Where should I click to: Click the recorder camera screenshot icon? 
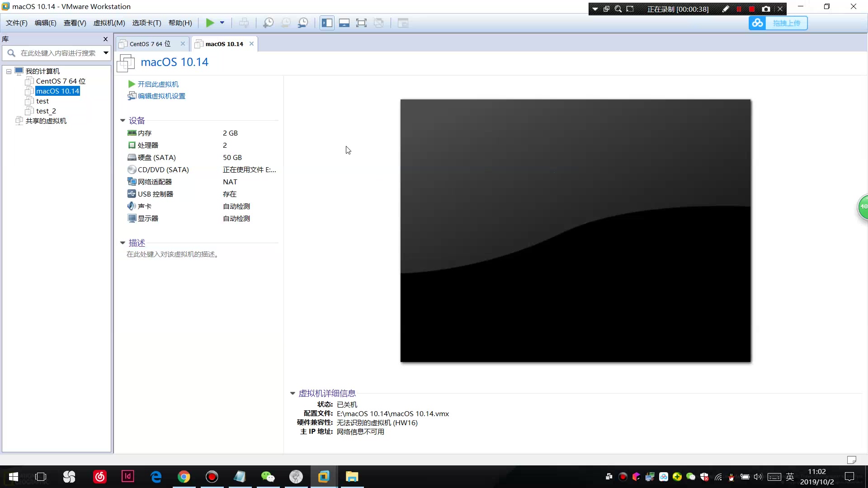point(766,9)
